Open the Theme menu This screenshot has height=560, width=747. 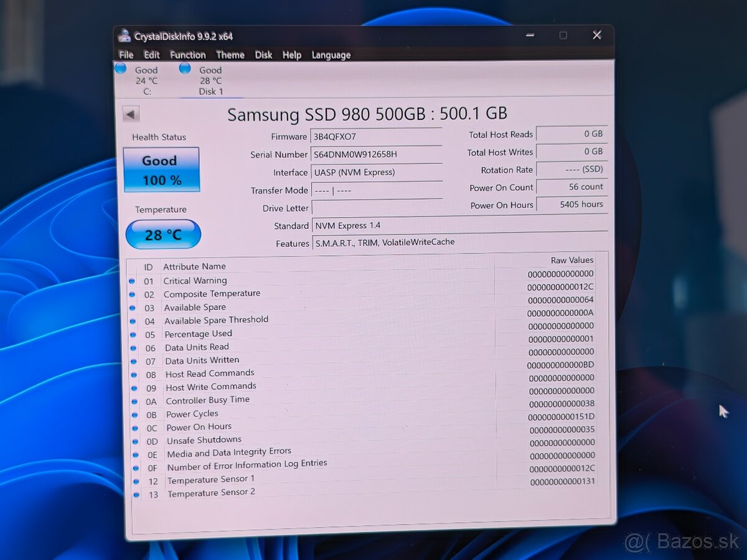pyautogui.click(x=230, y=55)
